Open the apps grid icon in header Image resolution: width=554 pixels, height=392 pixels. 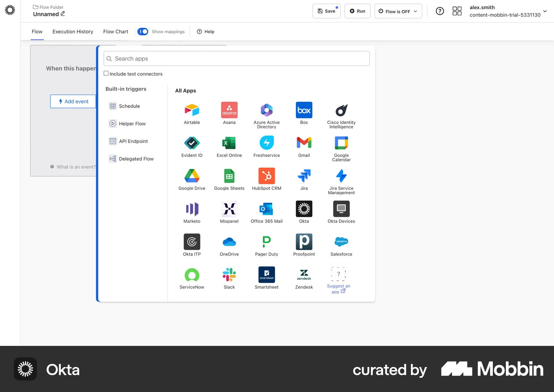[x=457, y=11]
